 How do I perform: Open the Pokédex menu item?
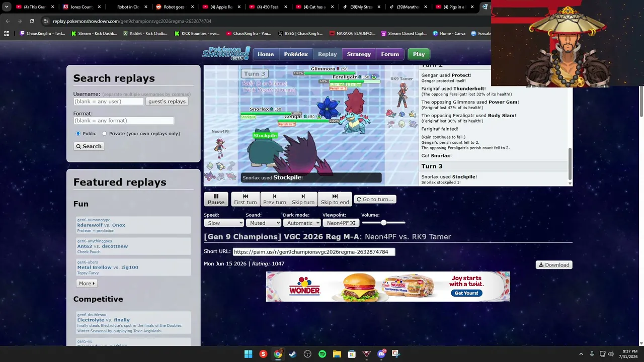pos(296,54)
